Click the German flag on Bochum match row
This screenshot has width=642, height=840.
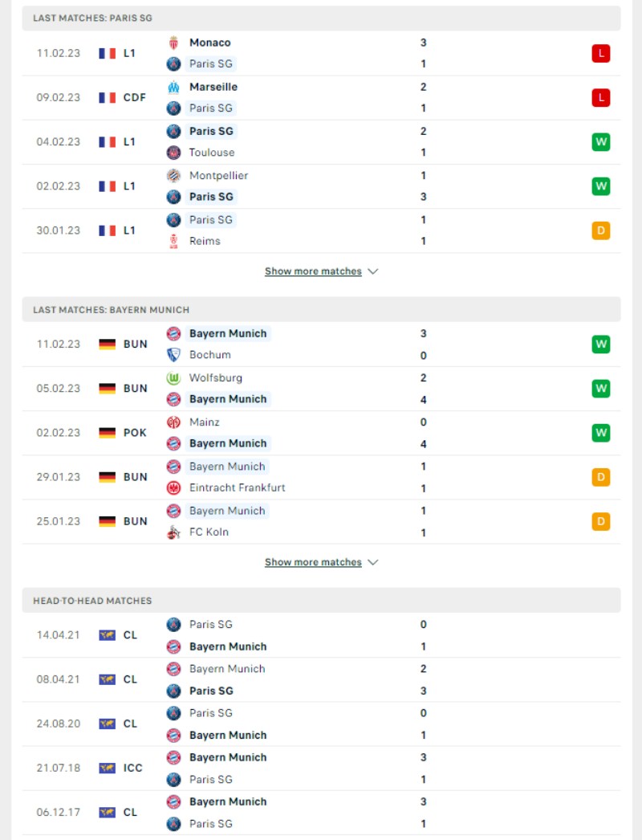[x=107, y=344]
